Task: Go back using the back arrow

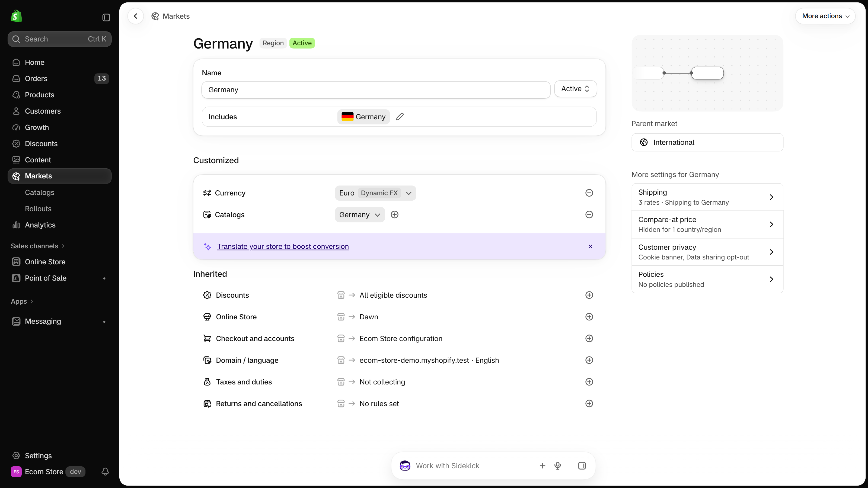Action: pyautogui.click(x=136, y=16)
